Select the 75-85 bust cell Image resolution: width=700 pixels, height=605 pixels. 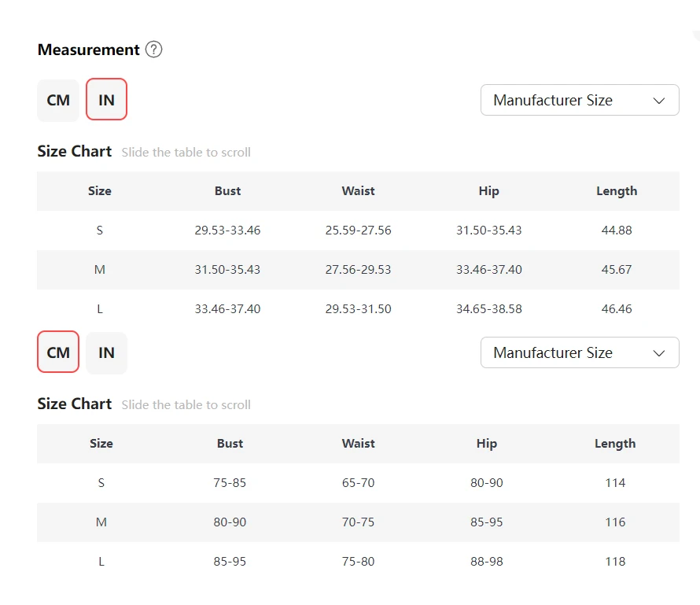(230, 483)
